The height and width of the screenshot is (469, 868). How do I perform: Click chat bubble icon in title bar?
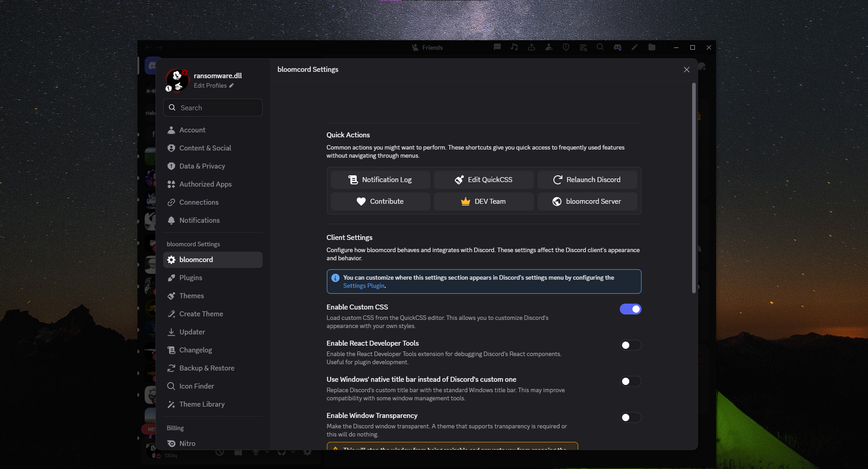click(497, 47)
